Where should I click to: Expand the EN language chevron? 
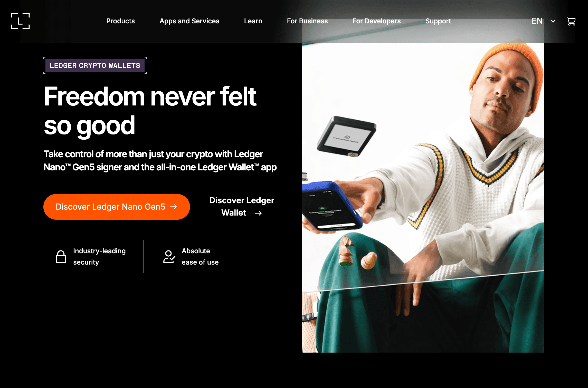click(553, 21)
